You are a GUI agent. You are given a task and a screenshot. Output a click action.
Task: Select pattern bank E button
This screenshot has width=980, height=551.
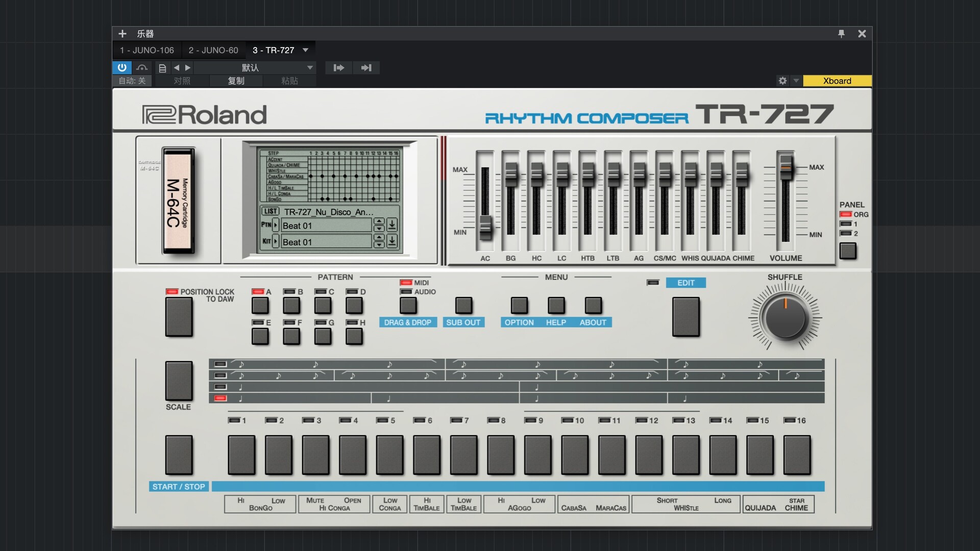click(x=260, y=336)
